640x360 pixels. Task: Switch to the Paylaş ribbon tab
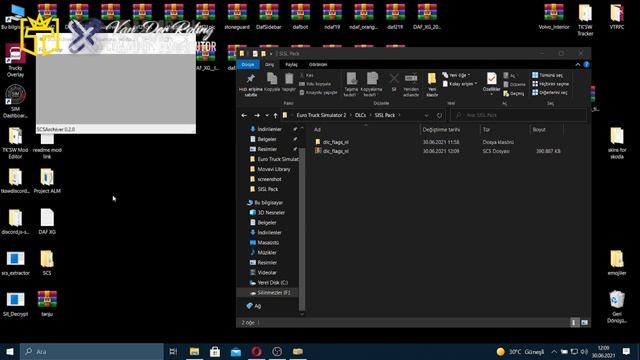(291, 64)
